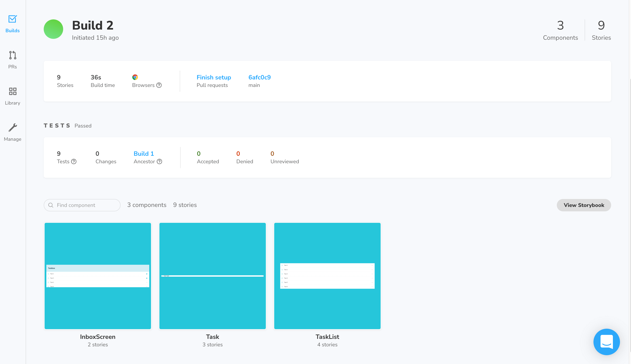Image resolution: width=631 pixels, height=364 pixels.
Task: Click the View Storybook button
Action: 584,205
